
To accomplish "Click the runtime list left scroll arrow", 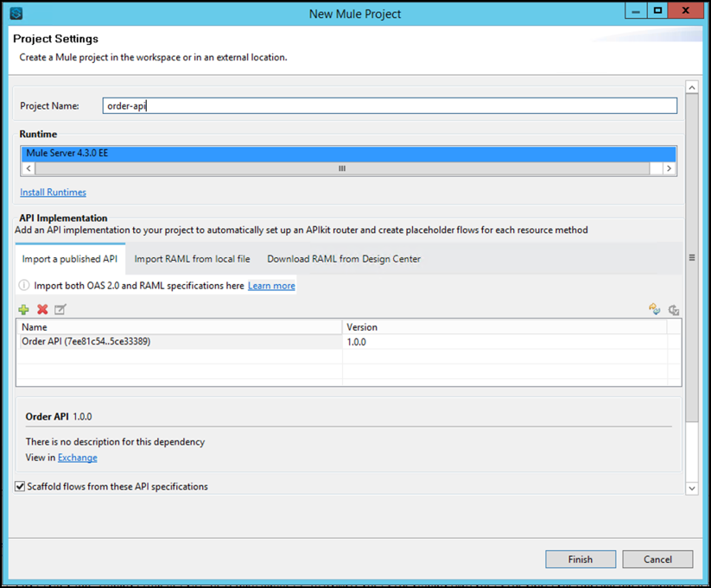I will pos(29,168).
